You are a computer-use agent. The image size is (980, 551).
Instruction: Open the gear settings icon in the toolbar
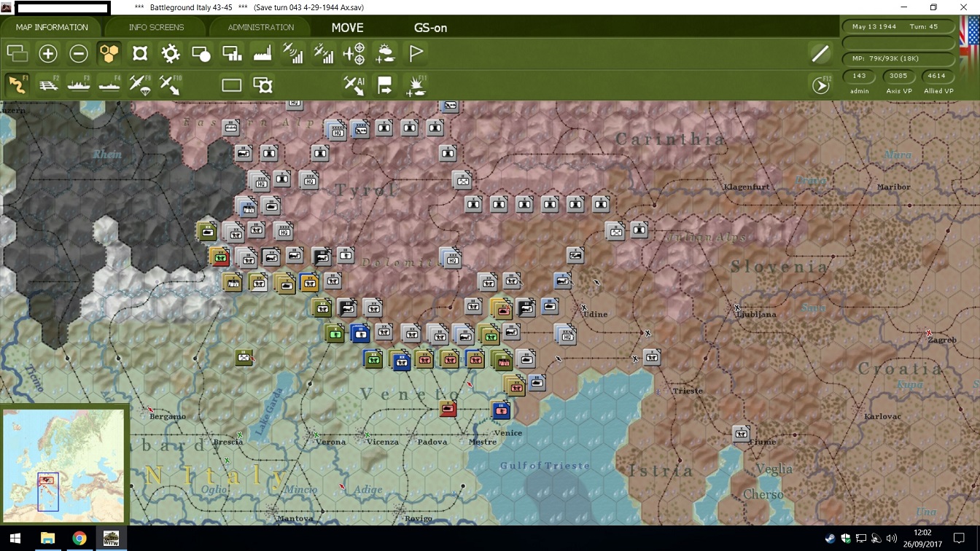tap(171, 53)
